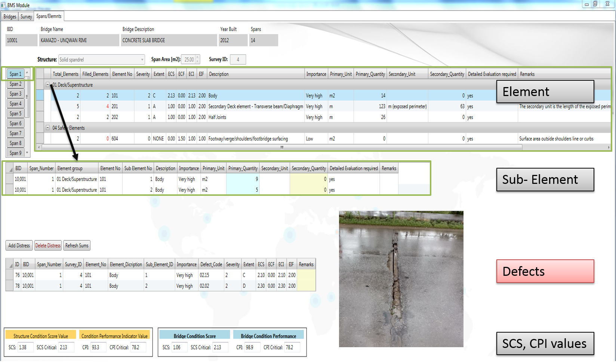The height and width of the screenshot is (364, 616).
Task: Select Span 9 button
Action: pyautogui.click(x=15, y=153)
